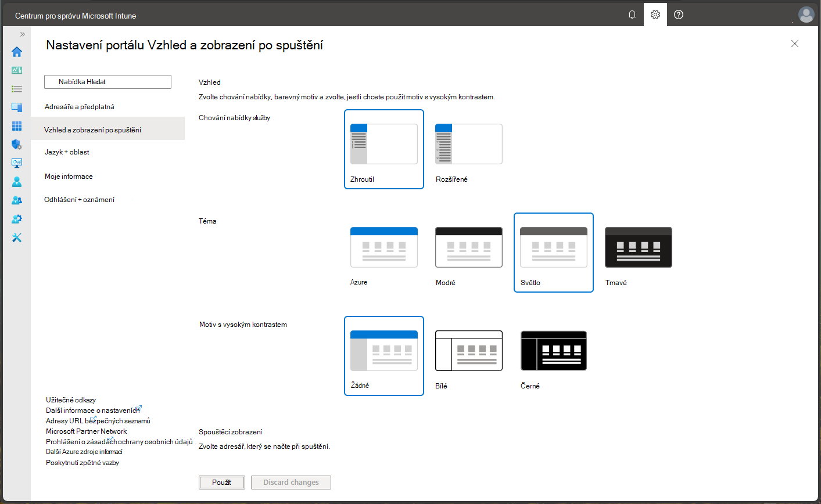Open the Users icon in sidebar
Screen dimensions: 821x504
(x=17, y=182)
